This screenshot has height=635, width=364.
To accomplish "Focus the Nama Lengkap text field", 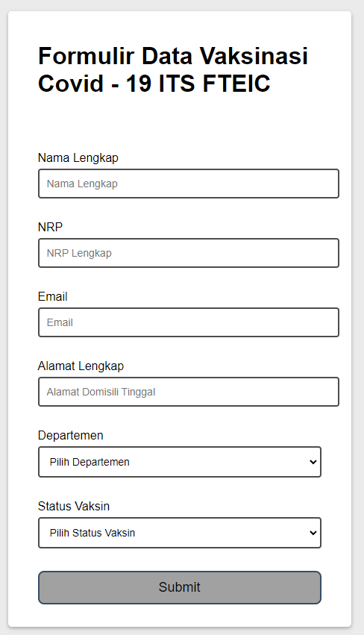I will (189, 184).
